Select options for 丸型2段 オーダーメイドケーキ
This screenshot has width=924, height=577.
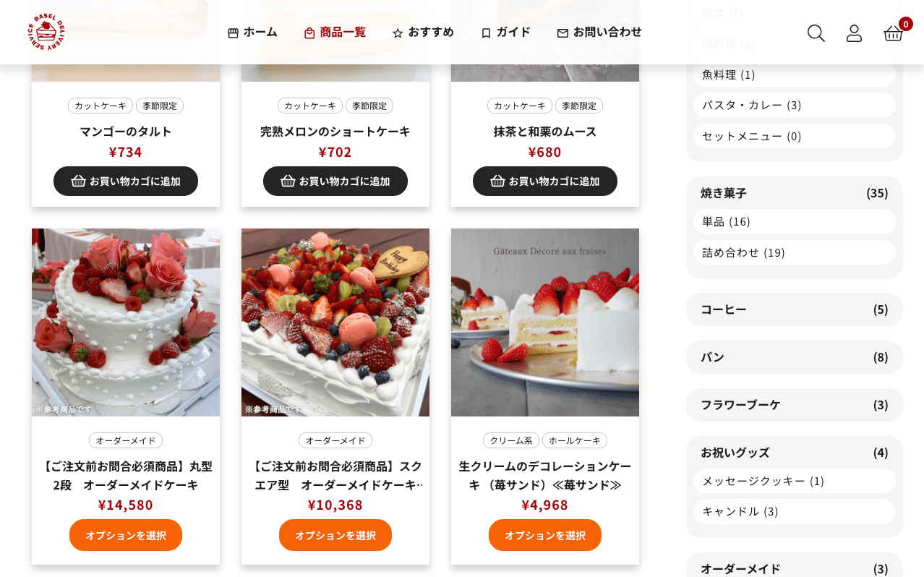click(x=126, y=535)
